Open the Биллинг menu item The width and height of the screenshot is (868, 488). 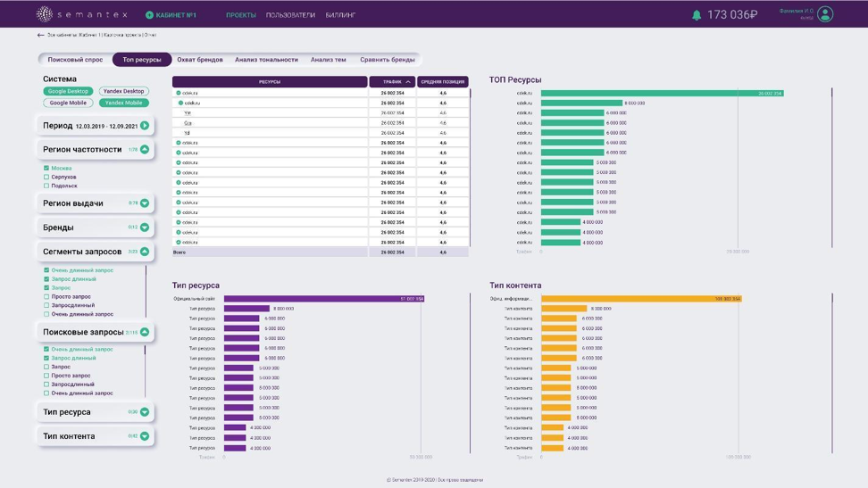click(x=340, y=15)
